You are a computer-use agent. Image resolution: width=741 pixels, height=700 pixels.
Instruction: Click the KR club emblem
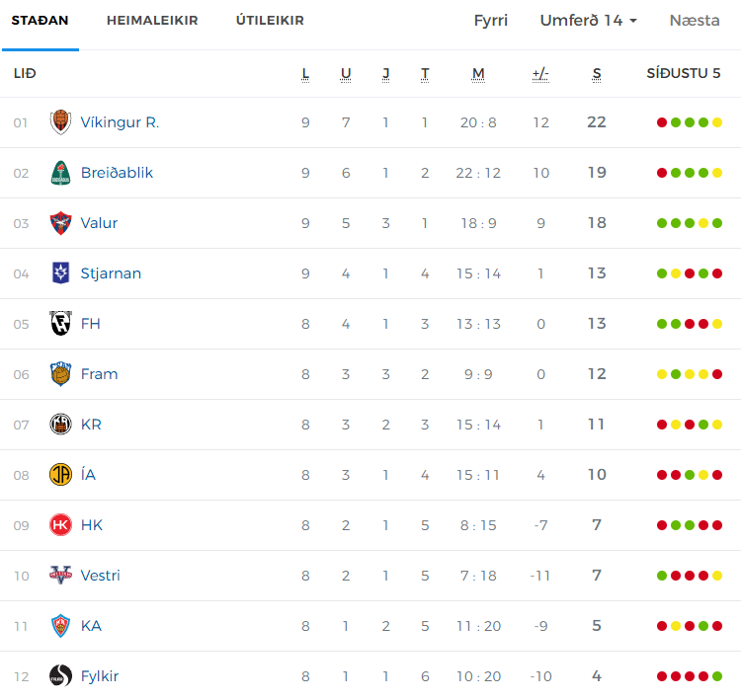tap(60, 425)
